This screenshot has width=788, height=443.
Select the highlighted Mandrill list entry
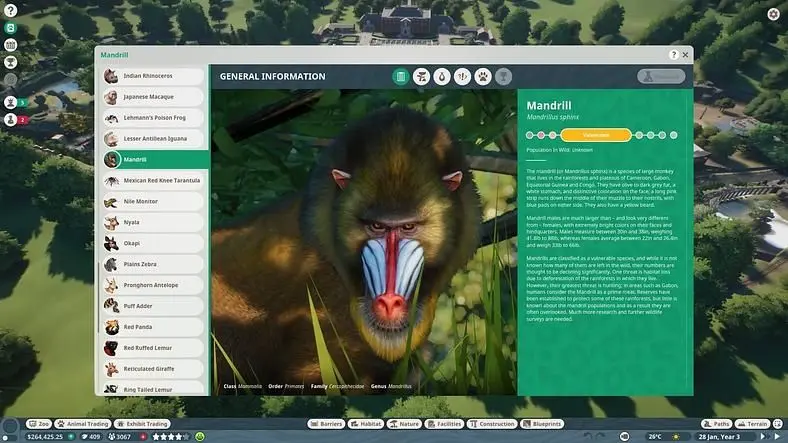click(x=156, y=160)
